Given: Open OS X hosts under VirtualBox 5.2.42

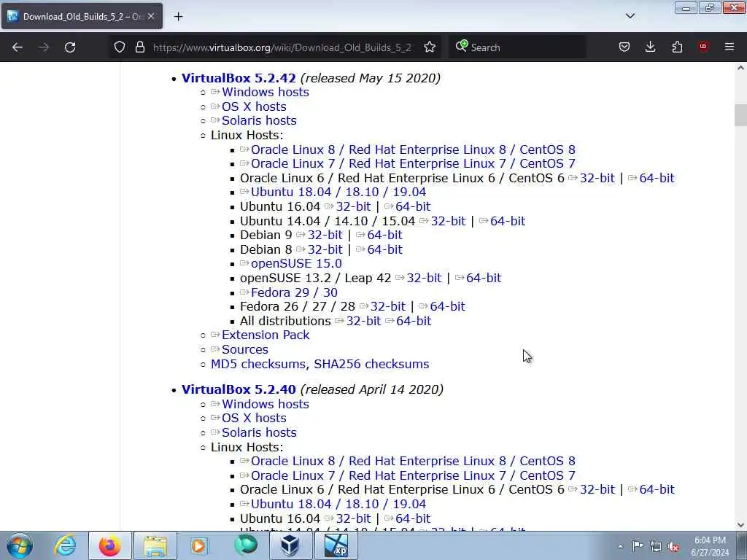Looking at the screenshot, I should 254,106.
